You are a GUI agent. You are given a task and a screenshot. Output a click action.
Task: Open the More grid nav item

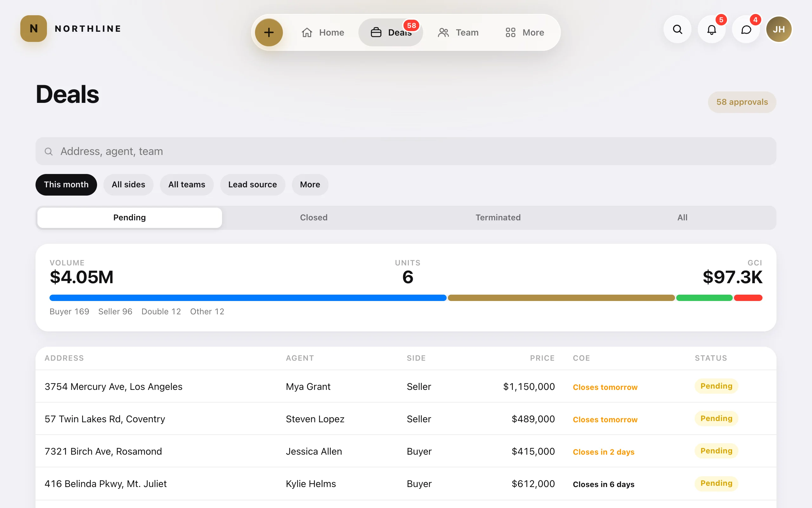pyautogui.click(x=524, y=32)
